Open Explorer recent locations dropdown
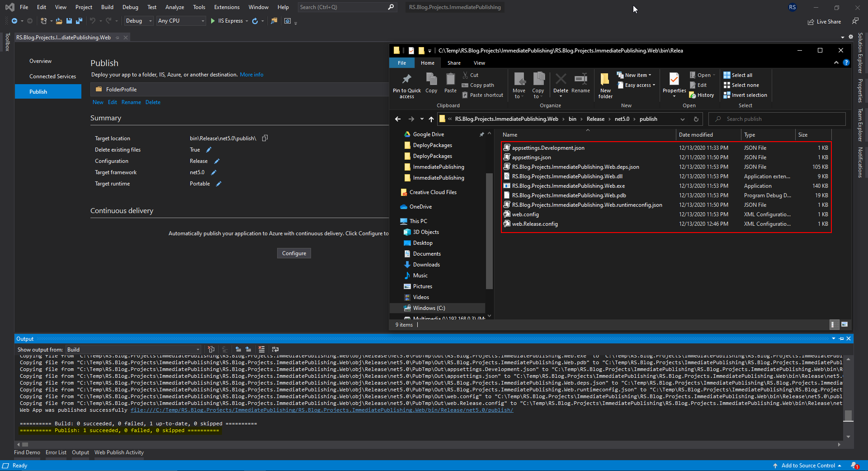This screenshot has height=471, width=868. [x=422, y=119]
